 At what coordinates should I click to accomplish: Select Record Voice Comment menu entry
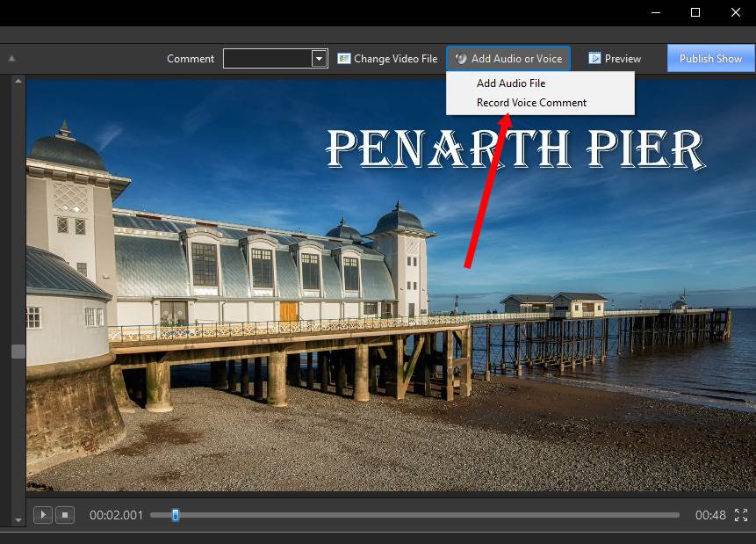[x=531, y=103]
